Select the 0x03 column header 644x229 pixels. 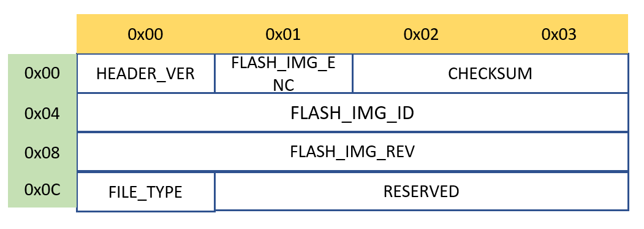[559, 34]
